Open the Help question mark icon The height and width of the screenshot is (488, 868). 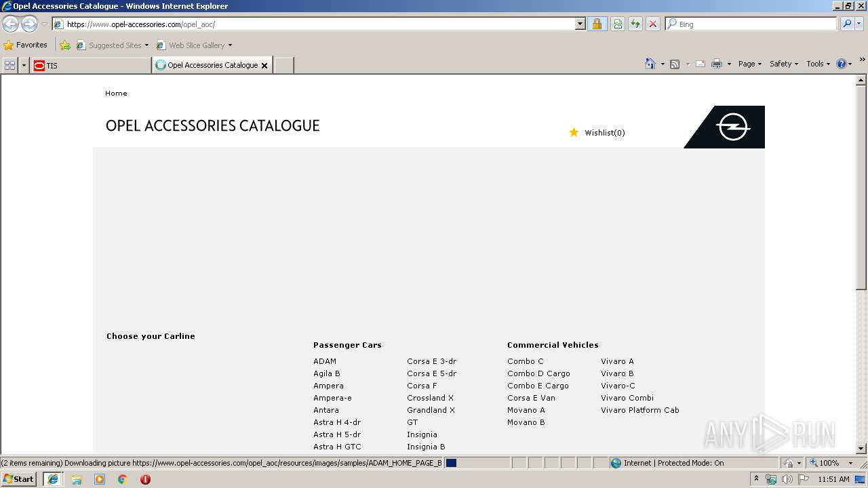(842, 64)
